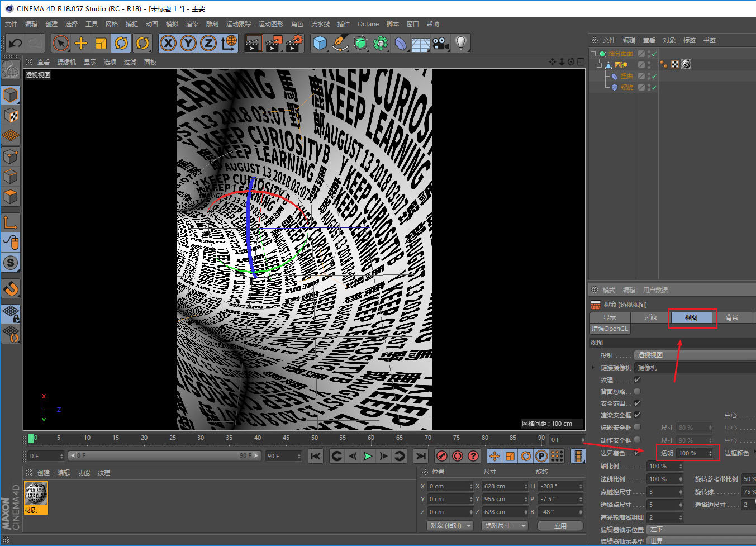The image size is (756, 546).
Task: Enable the 标题安全框 checkbox
Action: click(x=637, y=427)
